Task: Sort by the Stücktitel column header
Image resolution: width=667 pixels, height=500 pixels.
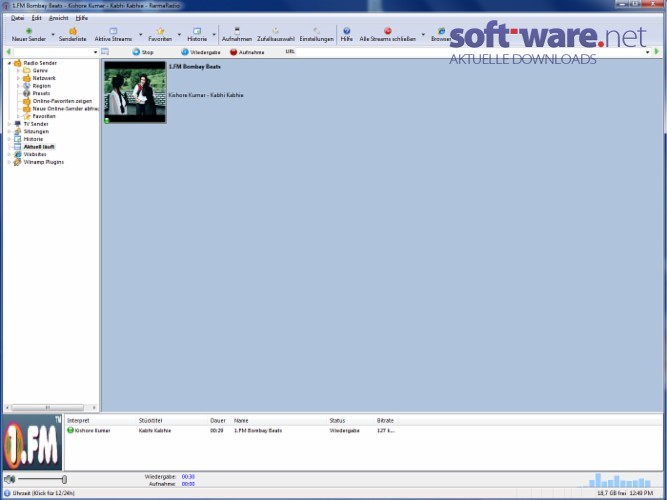Action: click(150, 420)
